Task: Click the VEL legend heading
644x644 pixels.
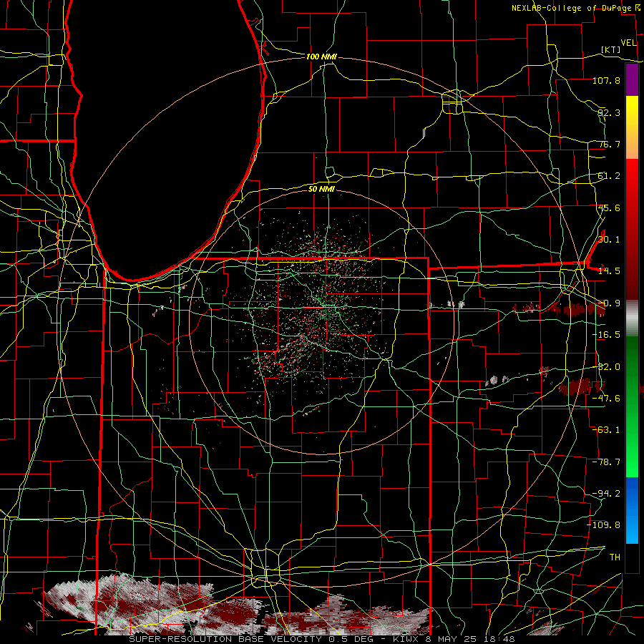Action: (628, 43)
